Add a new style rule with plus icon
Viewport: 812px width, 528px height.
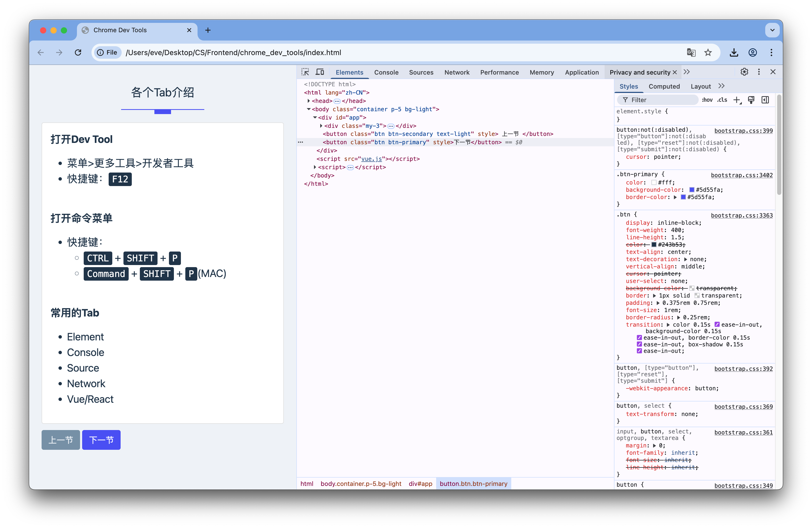click(737, 100)
